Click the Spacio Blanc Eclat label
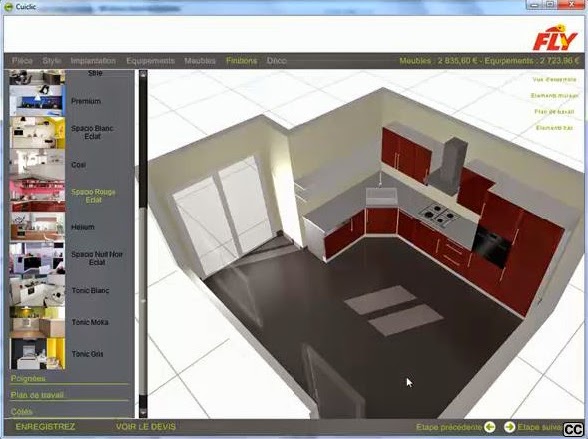Screen dimensions: 588x439 pos(92,132)
